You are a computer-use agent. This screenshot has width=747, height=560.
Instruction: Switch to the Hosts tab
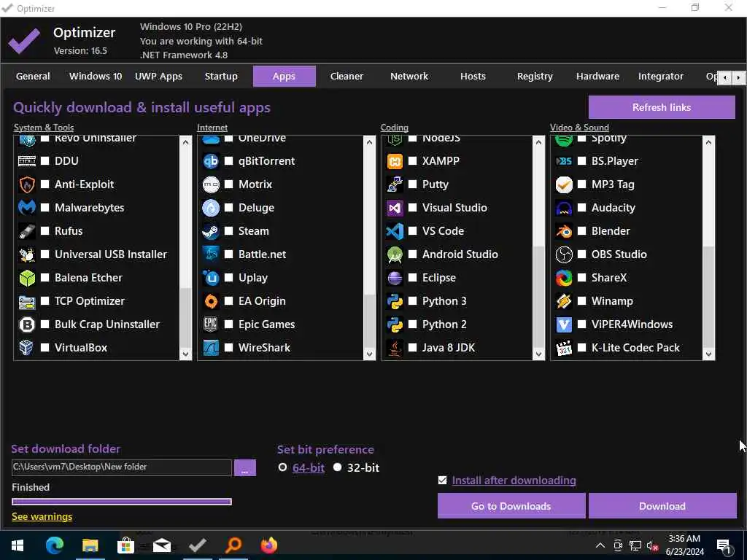[x=473, y=76]
